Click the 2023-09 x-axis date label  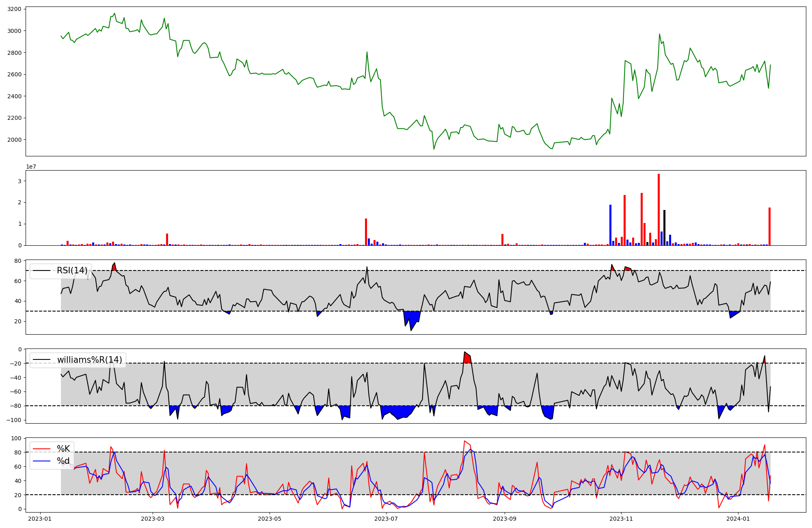click(x=505, y=519)
